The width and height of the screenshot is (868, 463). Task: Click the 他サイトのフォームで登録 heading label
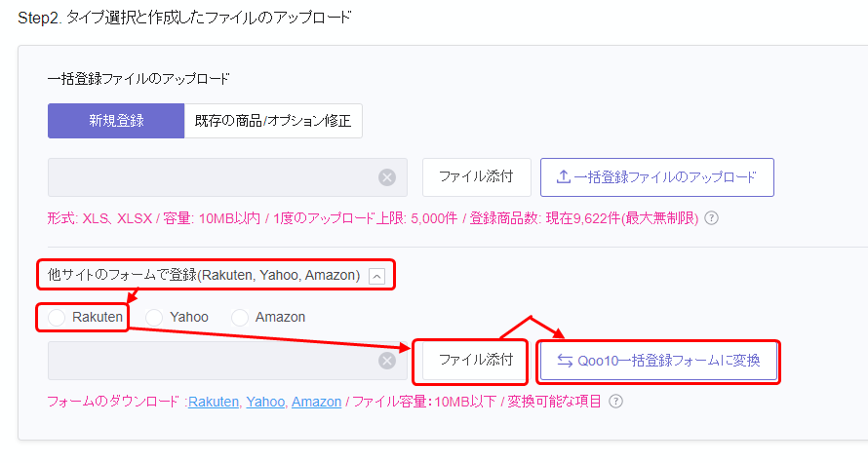coord(204,276)
